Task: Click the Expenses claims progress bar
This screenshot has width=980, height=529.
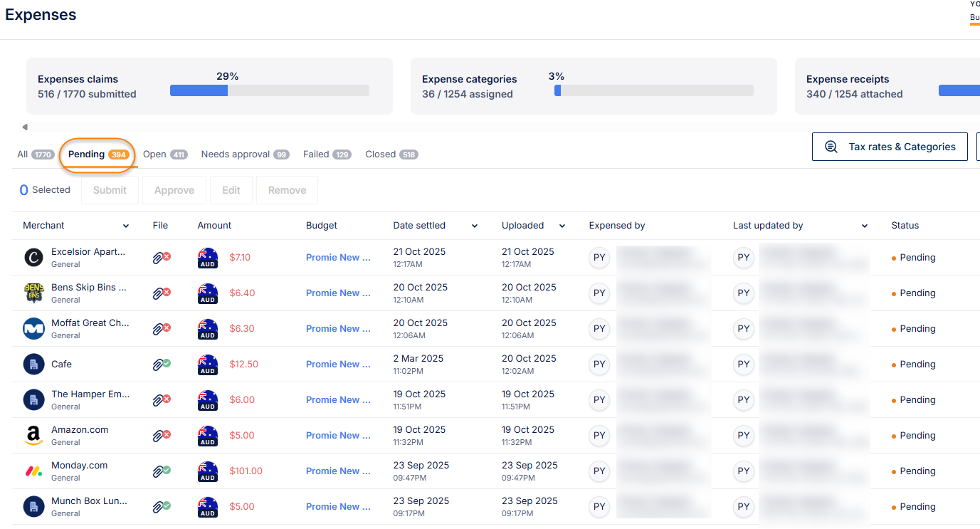Action: pyautogui.click(x=269, y=90)
